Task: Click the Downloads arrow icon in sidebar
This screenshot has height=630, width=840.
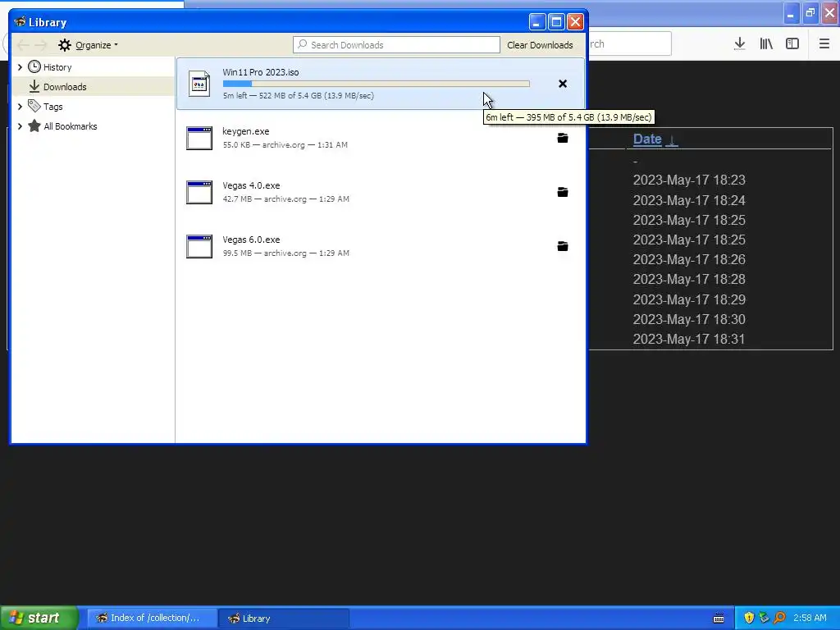Action: pos(34,86)
